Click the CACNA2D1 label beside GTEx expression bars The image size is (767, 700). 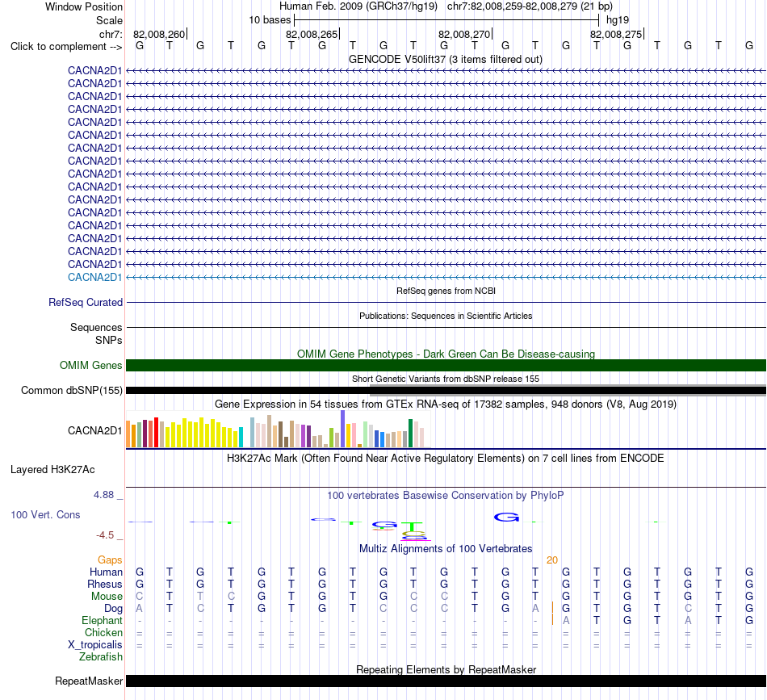click(x=95, y=430)
